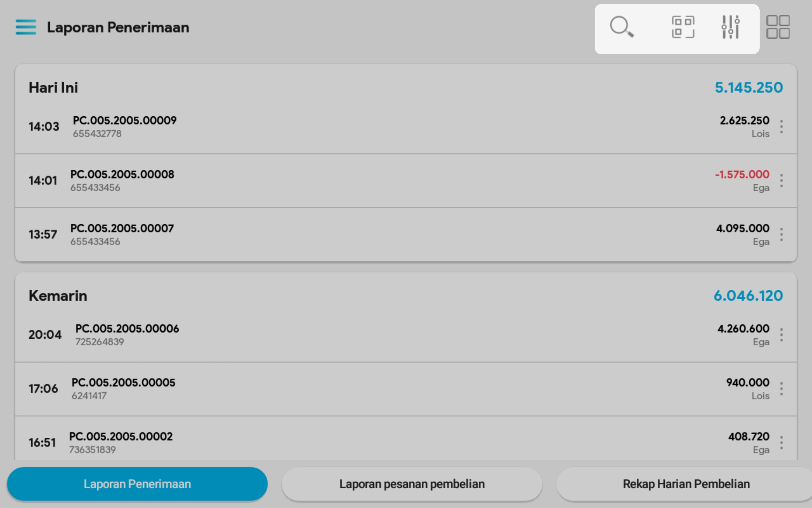Tap the QR scan icon
Viewport: 812px width, 508px height.
[683, 27]
